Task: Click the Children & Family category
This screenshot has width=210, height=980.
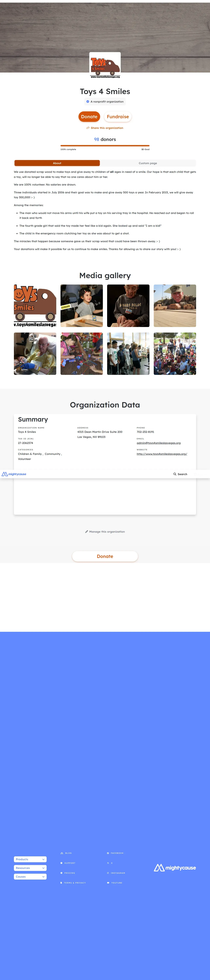Action: (30, 454)
